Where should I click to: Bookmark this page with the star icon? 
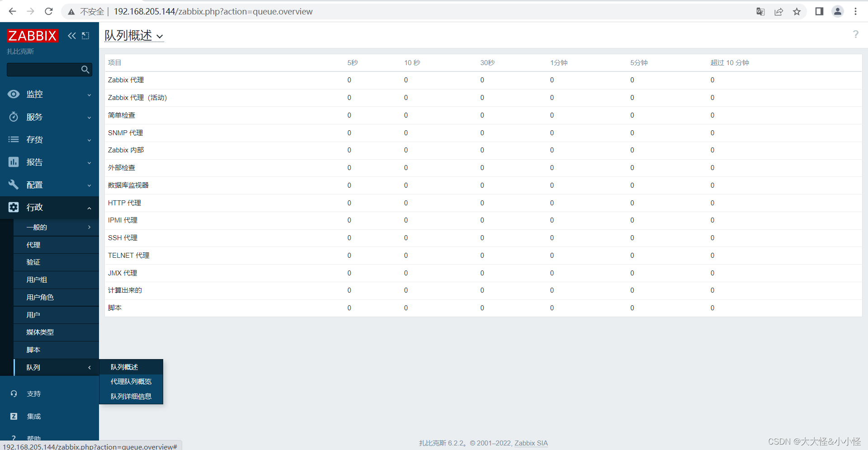pos(797,12)
